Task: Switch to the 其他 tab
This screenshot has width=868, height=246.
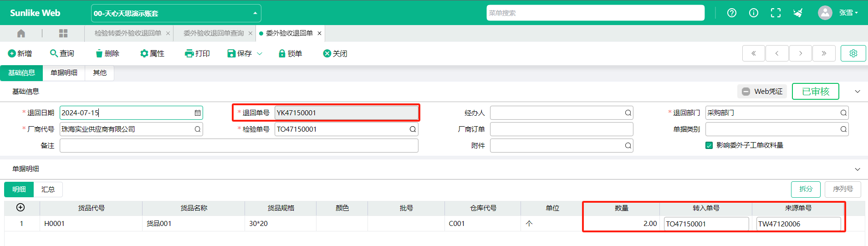Action: click(x=100, y=73)
